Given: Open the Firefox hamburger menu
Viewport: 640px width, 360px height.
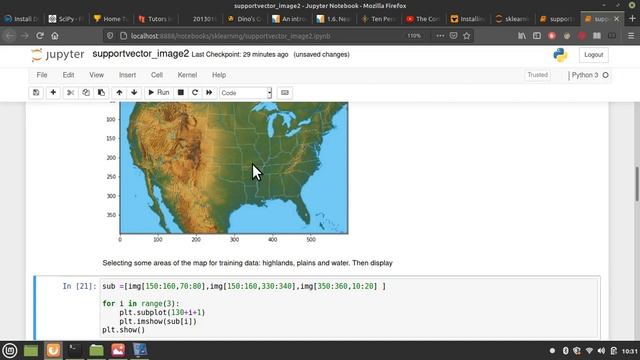Looking at the screenshot, I should pyautogui.click(x=631, y=36).
